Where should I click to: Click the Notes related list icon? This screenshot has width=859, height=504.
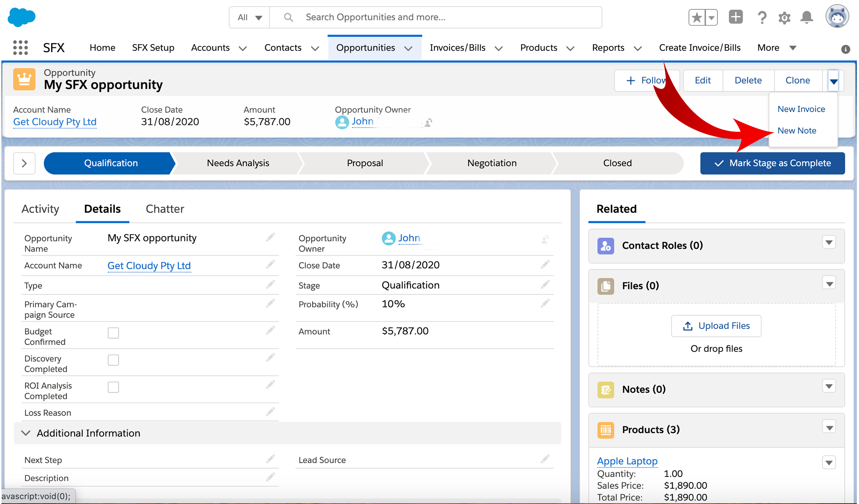pyautogui.click(x=605, y=389)
